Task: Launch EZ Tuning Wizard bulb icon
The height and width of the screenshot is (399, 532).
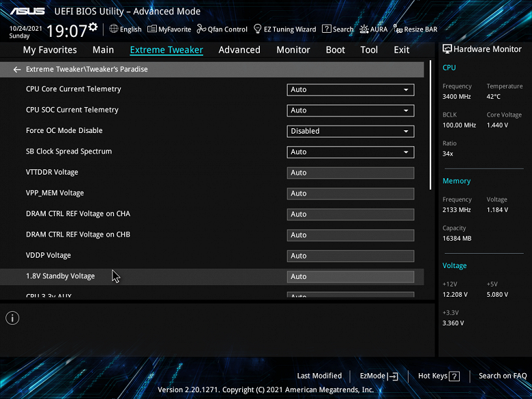Action: tap(258, 29)
